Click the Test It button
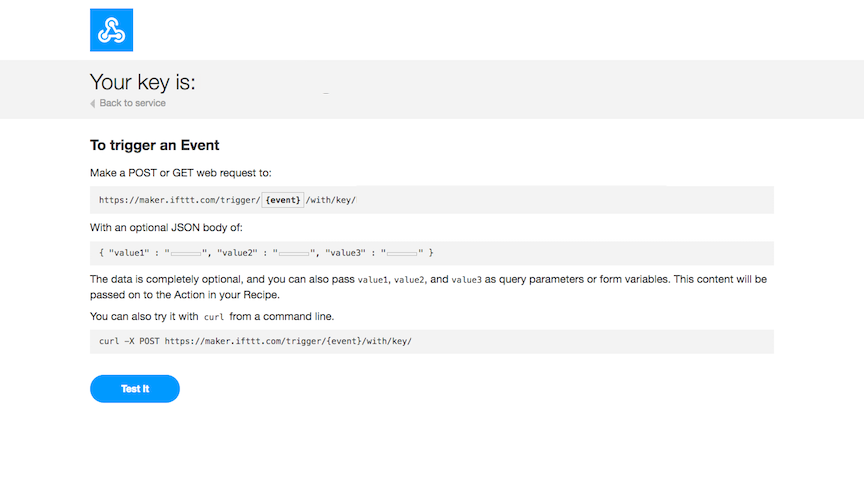 [x=135, y=389]
